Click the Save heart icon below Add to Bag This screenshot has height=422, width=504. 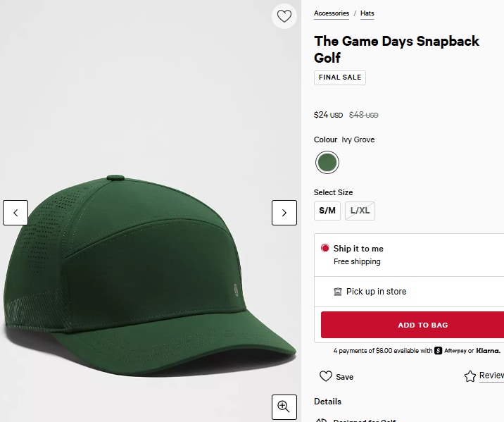(x=326, y=376)
